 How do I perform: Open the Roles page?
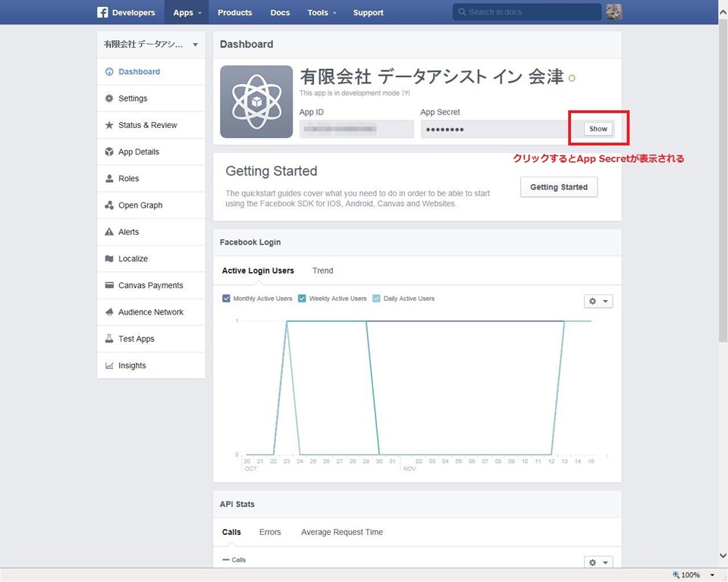point(152,179)
